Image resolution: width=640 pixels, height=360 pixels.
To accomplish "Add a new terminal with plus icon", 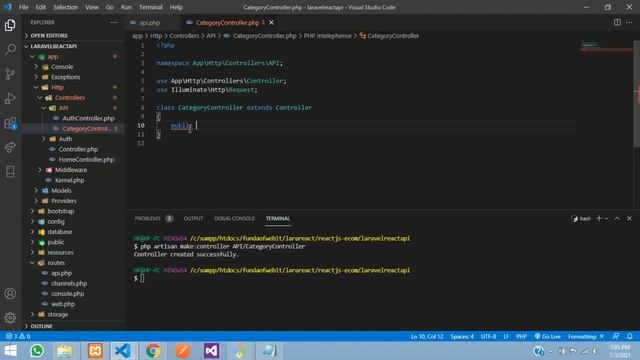I will point(599,218).
